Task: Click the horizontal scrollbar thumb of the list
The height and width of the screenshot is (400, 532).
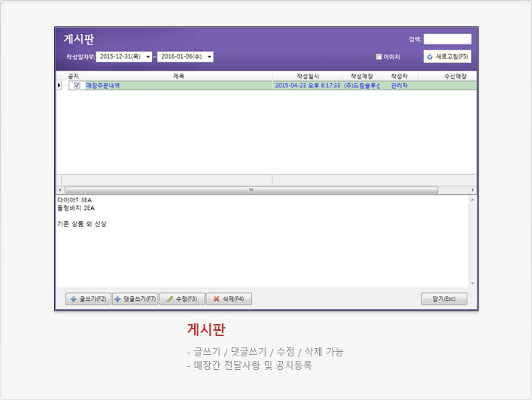Action: click(x=251, y=189)
